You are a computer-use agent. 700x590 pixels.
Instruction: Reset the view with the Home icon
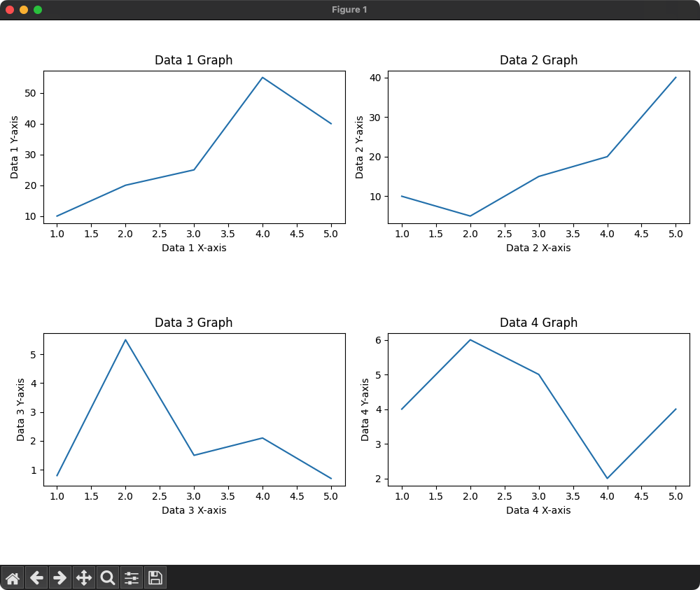click(x=13, y=578)
